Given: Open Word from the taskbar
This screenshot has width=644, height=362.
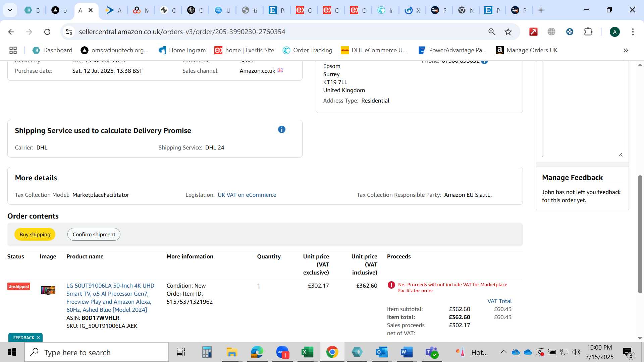Looking at the screenshot, I should pyautogui.click(x=407, y=352).
